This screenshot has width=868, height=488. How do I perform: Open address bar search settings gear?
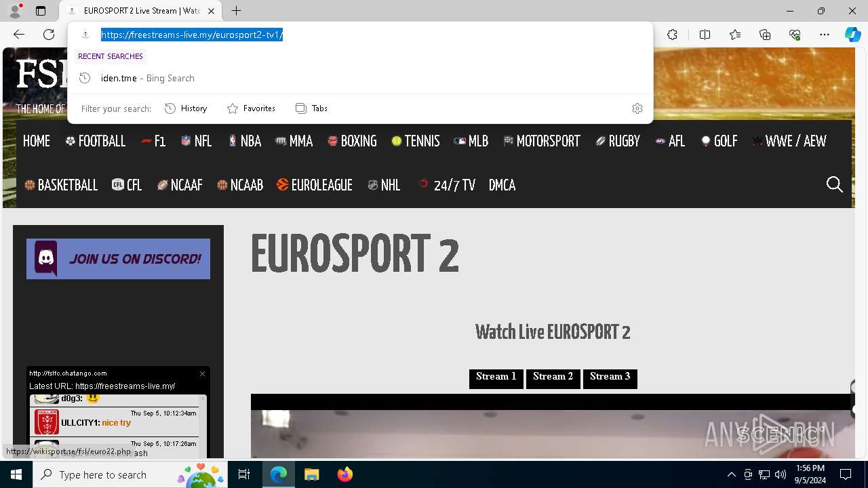637,108
